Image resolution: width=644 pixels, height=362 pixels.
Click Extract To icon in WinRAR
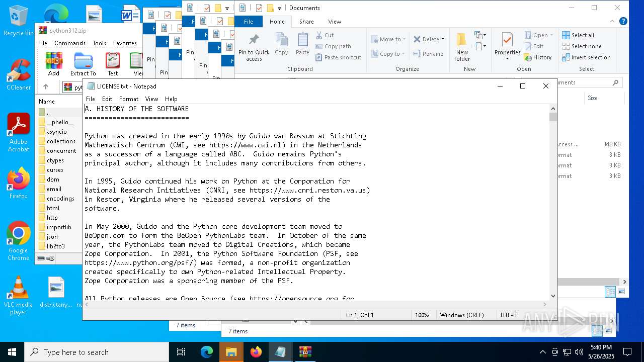83,64
